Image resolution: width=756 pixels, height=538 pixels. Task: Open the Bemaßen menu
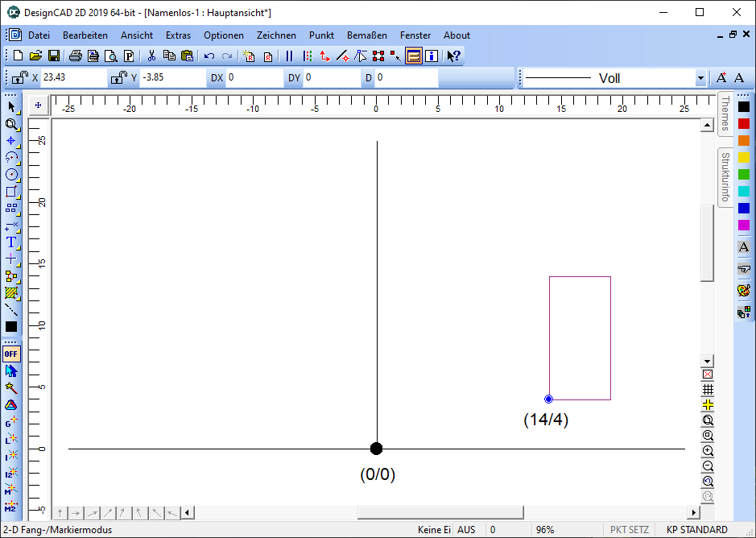pos(367,35)
